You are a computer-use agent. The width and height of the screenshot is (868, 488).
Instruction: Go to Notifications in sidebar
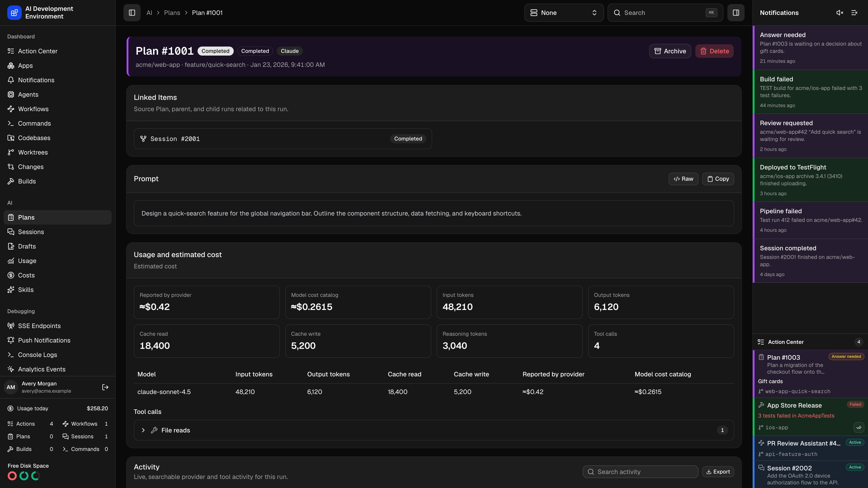(58, 80)
